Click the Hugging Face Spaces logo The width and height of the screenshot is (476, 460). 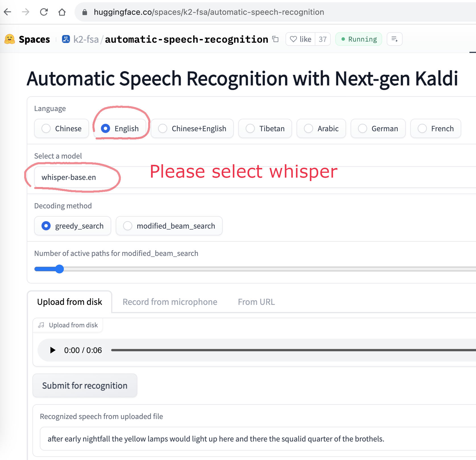[x=10, y=39]
